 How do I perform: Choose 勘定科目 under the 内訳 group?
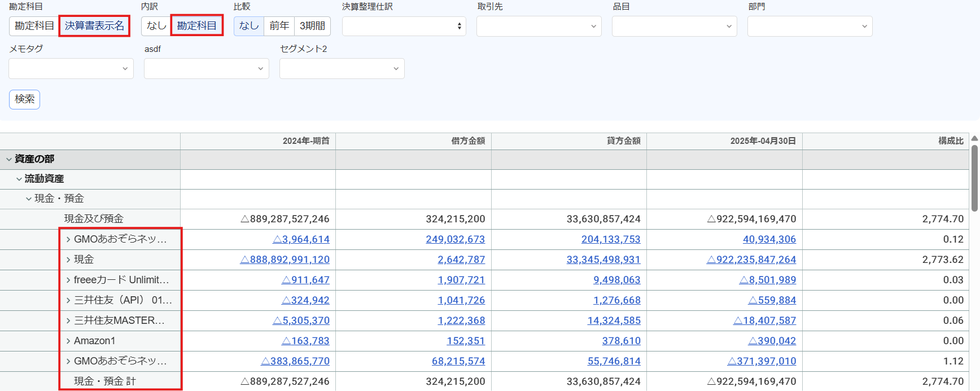[197, 26]
